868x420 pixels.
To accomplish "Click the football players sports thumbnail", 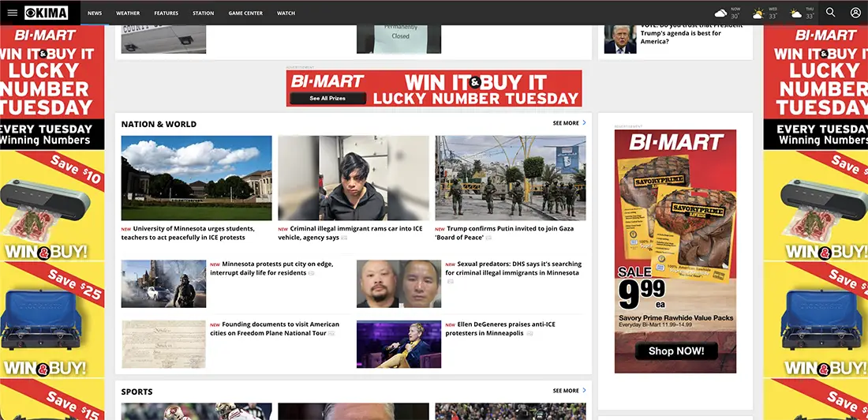I will [196, 411].
